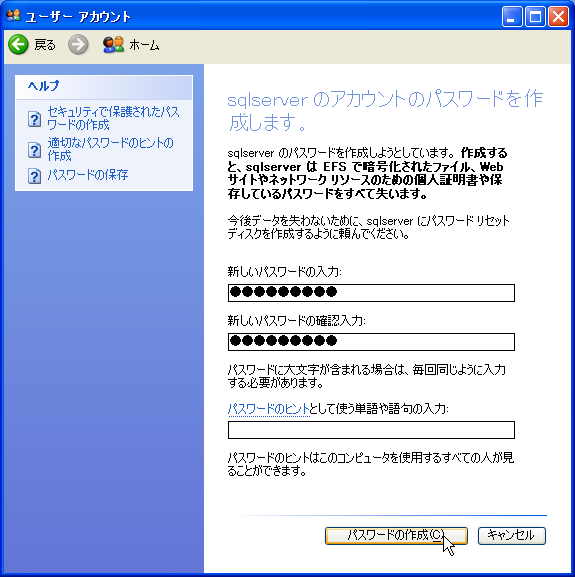Click help icon beside 適切なパスワードのヒントの作成
Screen dimensions: 575x577
pos(34,150)
